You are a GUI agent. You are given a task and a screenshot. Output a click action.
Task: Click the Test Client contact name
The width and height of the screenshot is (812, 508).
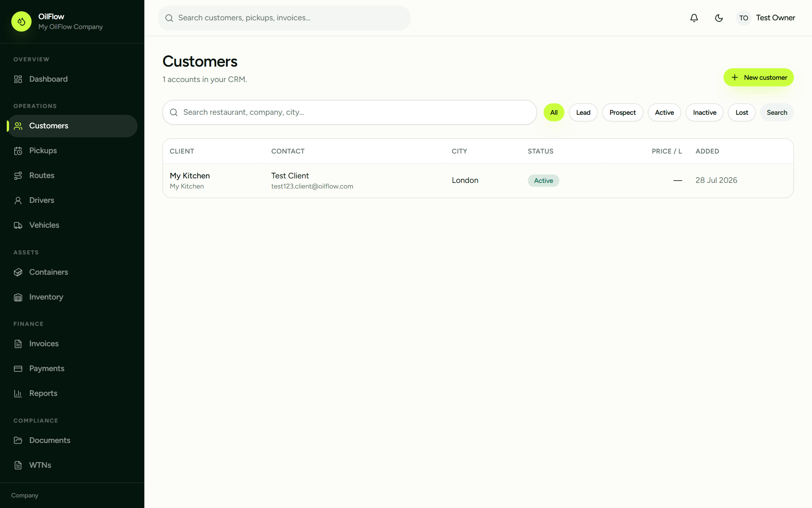coord(290,176)
